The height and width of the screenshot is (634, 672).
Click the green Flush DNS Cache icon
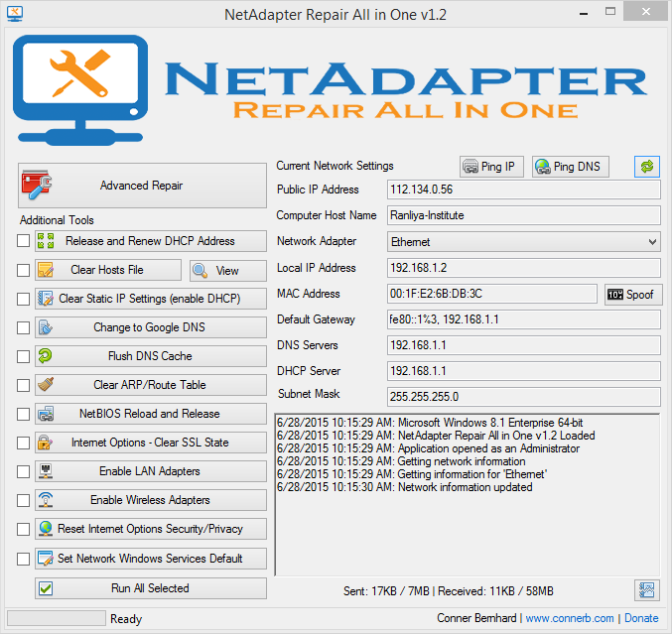click(x=46, y=356)
